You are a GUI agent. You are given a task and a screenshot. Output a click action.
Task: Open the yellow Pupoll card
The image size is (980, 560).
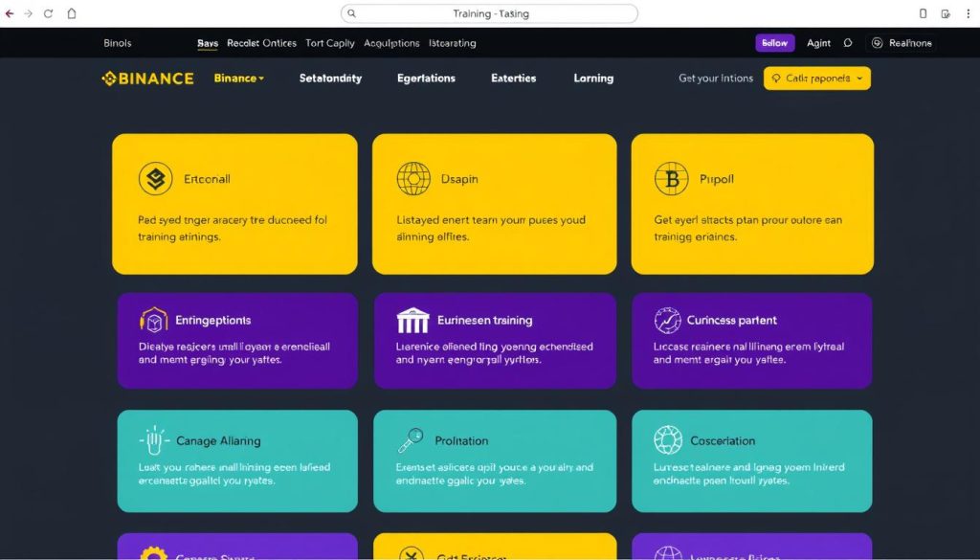pos(752,204)
